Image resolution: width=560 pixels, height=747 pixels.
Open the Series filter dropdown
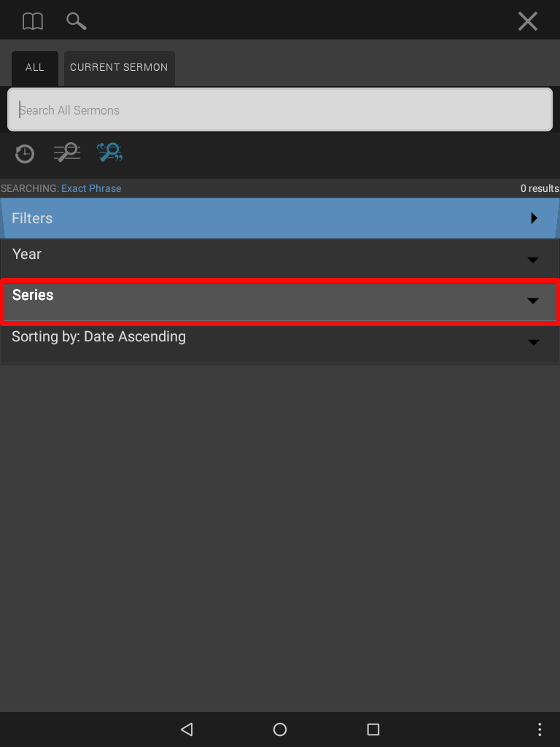pyautogui.click(x=280, y=301)
